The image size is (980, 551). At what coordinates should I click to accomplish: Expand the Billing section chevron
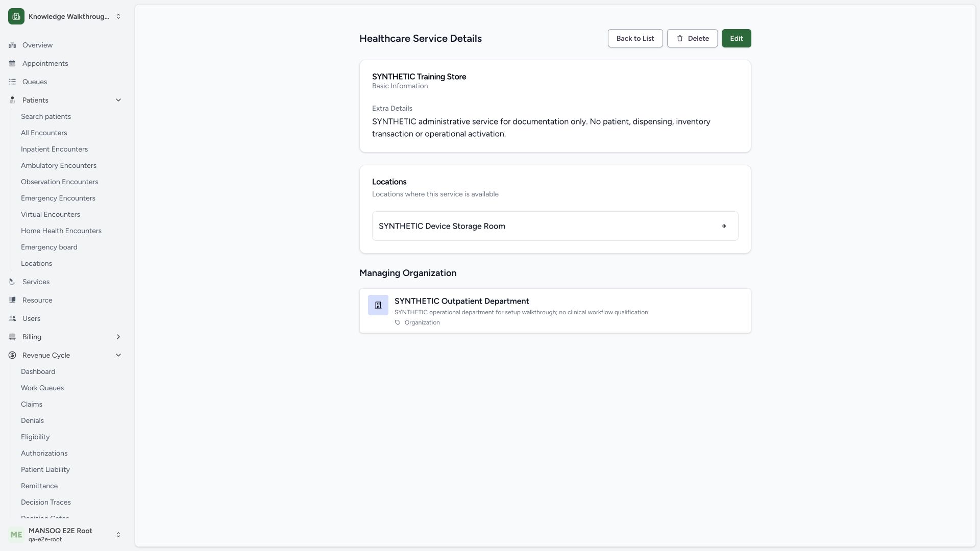tap(118, 337)
